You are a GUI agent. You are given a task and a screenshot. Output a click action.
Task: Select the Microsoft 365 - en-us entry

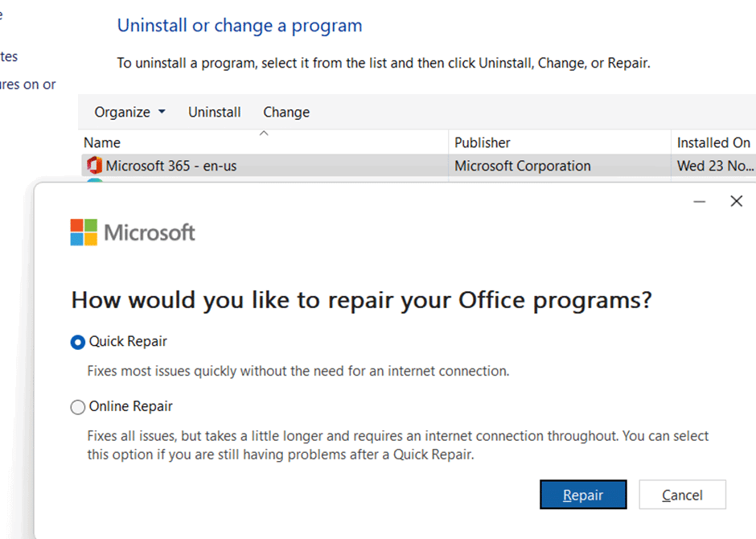click(171, 166)
